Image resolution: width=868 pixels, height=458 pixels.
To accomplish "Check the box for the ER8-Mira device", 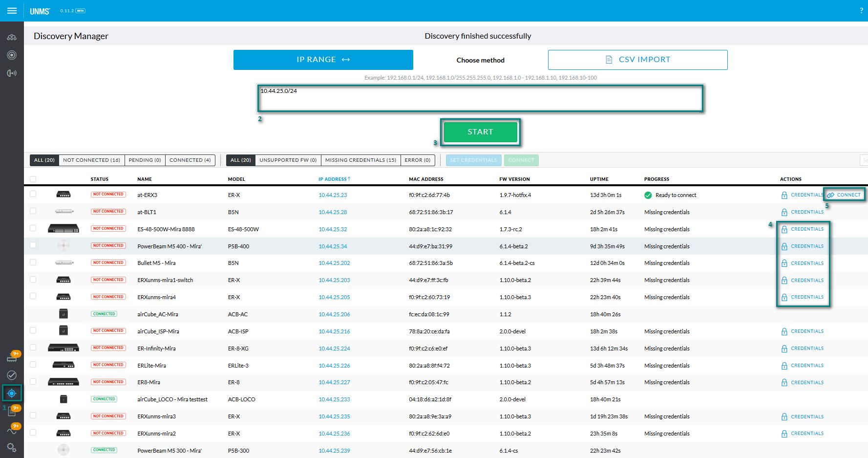I will (x=33, y=382).
